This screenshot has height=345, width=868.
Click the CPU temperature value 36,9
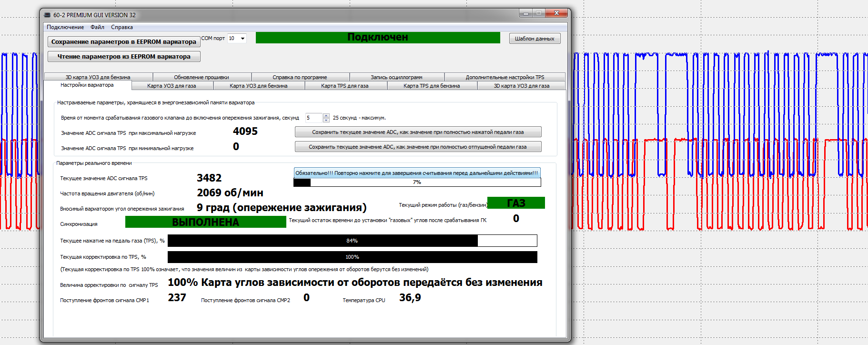pos(410,297)
